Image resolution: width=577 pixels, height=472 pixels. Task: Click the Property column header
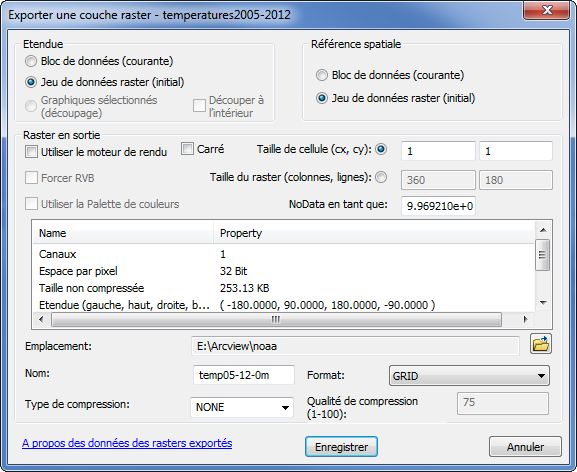coord(374,233)
